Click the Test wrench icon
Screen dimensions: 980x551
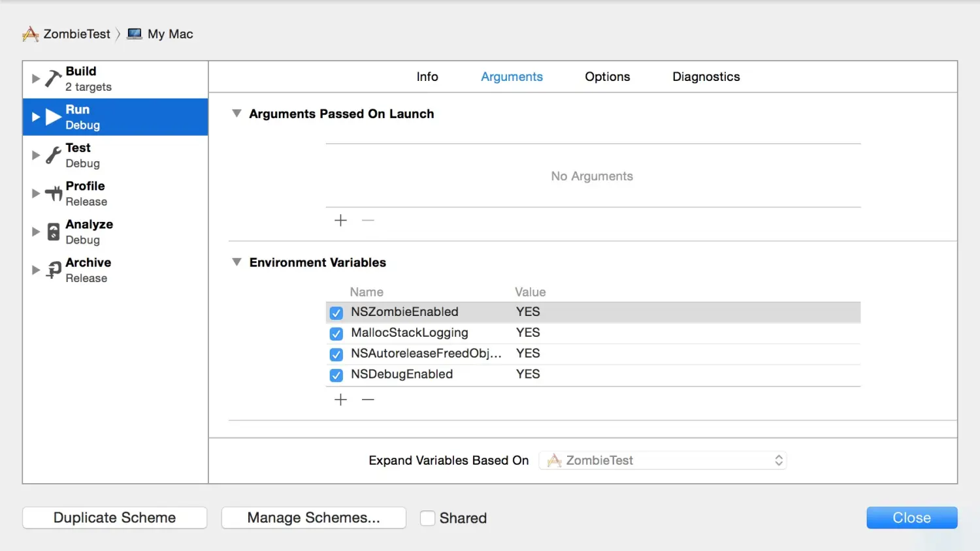(x=53, y=155)
